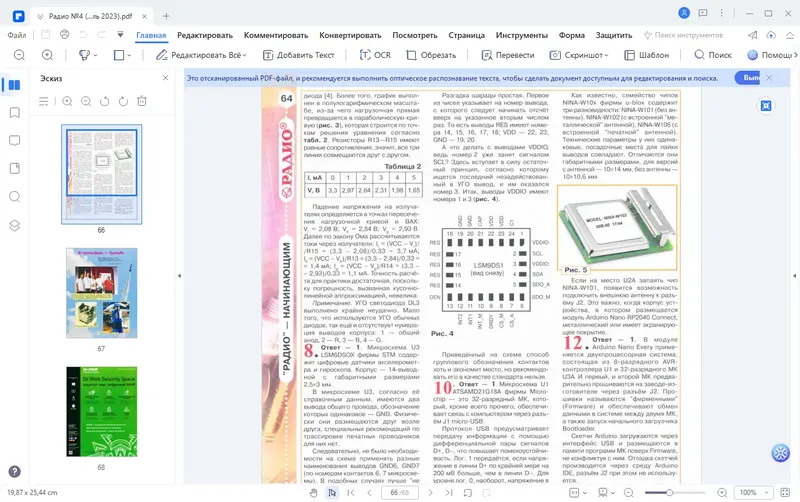Switch to the Комментировать tab
Screen dimensions: 800x502
[x=276, y=35]
